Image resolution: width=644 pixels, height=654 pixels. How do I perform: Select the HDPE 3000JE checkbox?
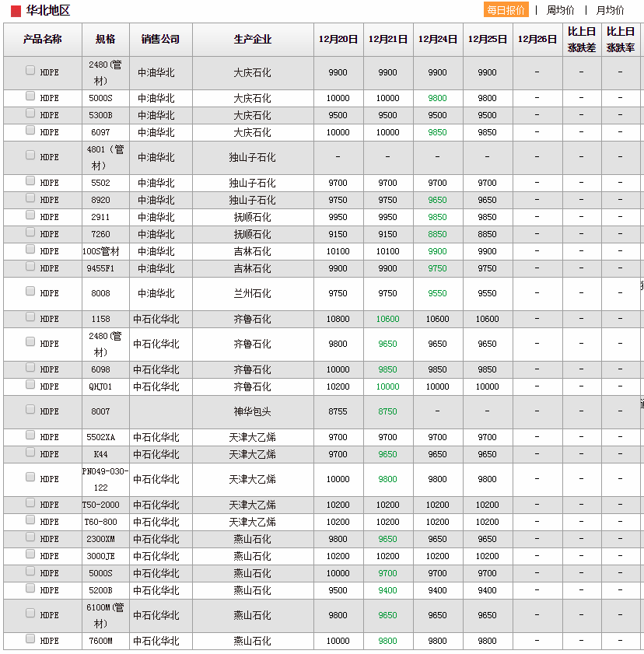coord(30,554)
